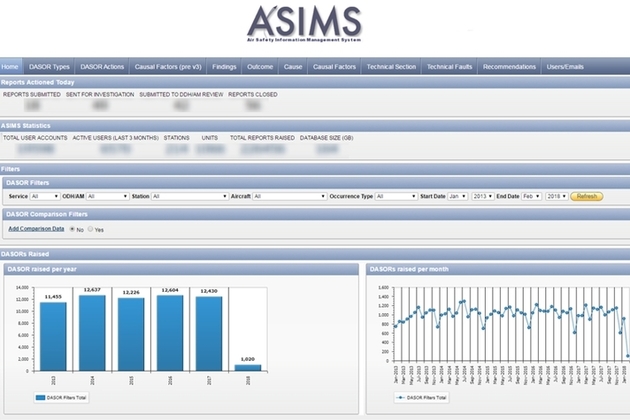Click the SENT FOR INVESTIGATION label

[x=100, y=94]
